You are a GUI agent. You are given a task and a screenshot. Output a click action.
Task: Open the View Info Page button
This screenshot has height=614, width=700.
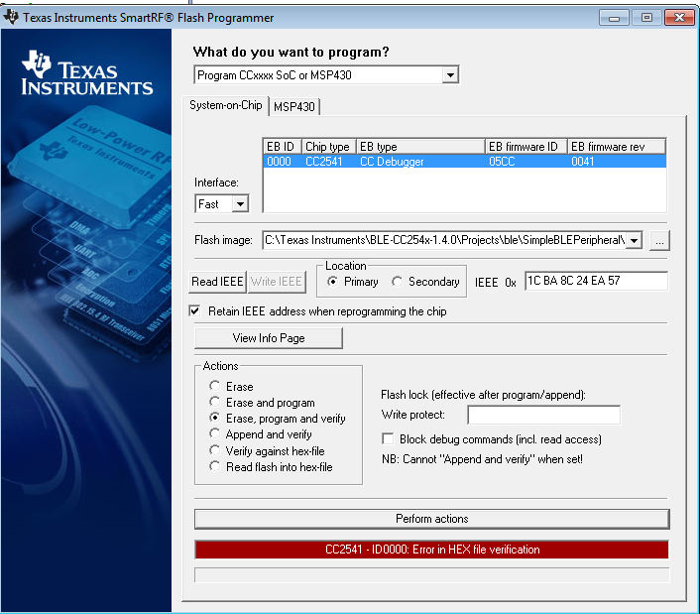[x=269, y=338]
